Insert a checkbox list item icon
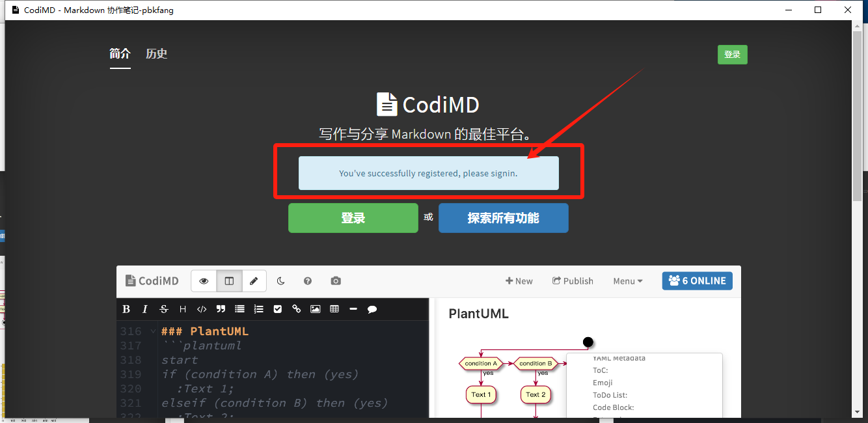The image size is (868, 423). [x=278, y=309]
